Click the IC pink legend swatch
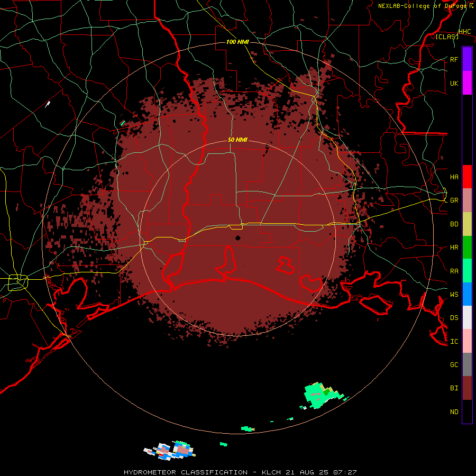Screen dimensions: 476x476 (x=467, y=341)
